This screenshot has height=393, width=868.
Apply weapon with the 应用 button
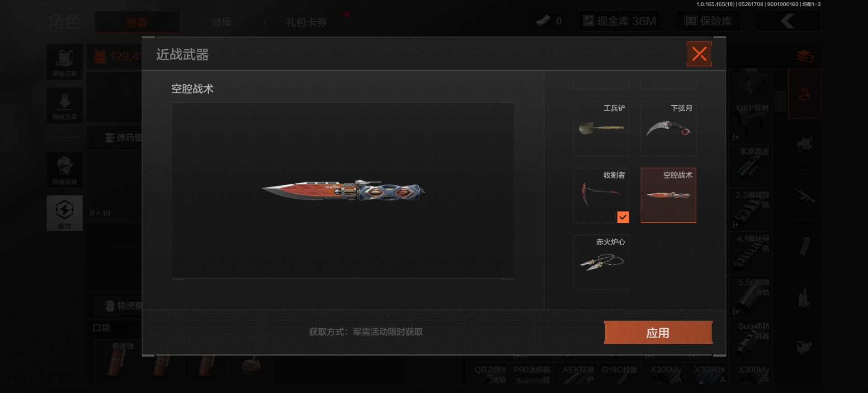coord(658,332)
